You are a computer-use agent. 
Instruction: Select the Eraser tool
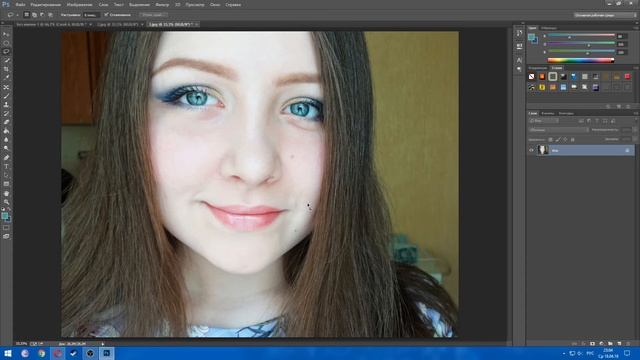click(6, 122)
